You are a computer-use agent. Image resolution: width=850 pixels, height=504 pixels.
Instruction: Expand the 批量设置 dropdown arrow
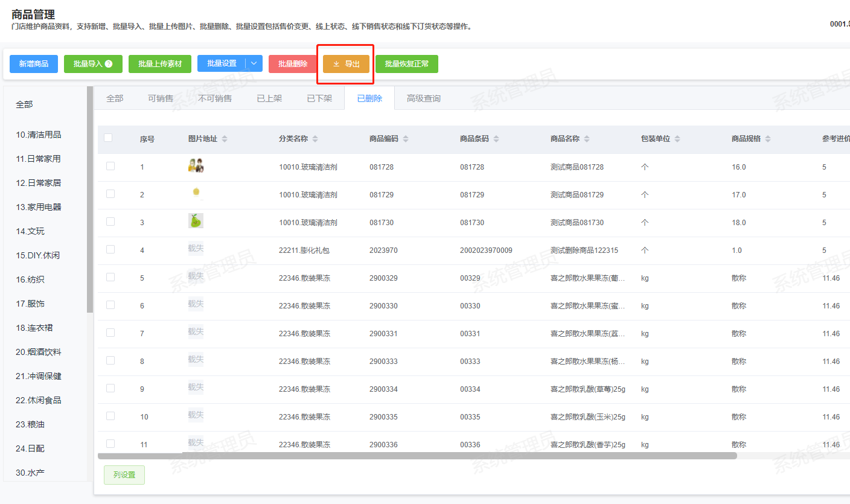click(254, 63)
